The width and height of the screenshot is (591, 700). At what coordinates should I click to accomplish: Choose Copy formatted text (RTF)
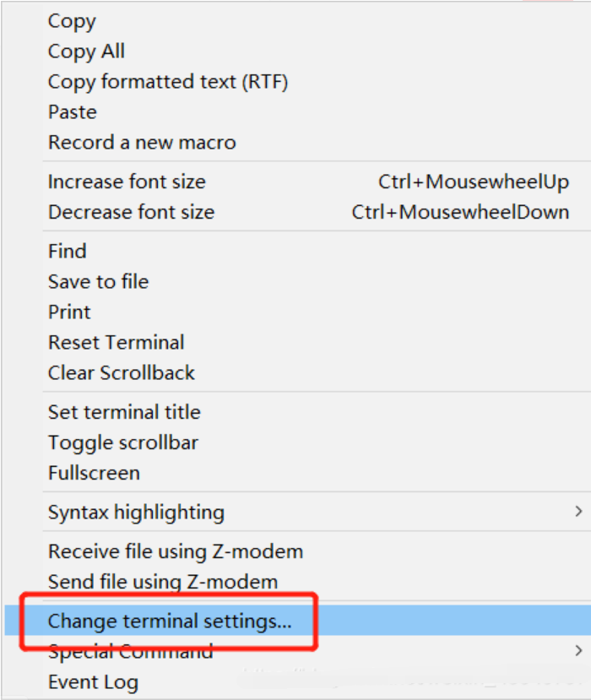tap(168, 82)
